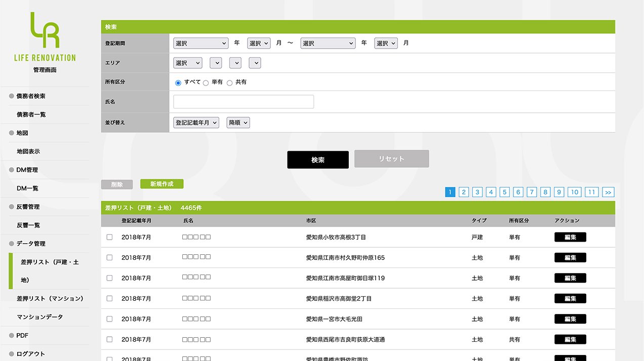Select the 単有 ownership radio button

click(206, 83)
